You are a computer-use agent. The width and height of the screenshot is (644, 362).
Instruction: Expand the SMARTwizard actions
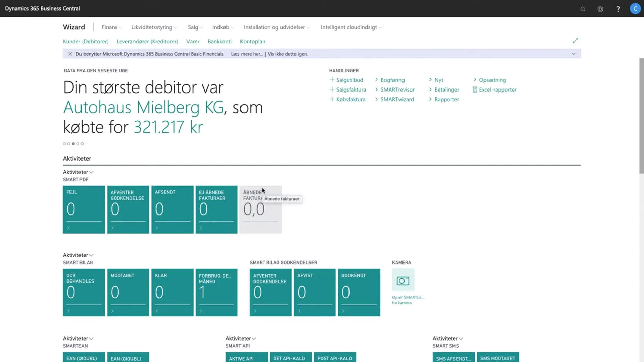(394, 99)
